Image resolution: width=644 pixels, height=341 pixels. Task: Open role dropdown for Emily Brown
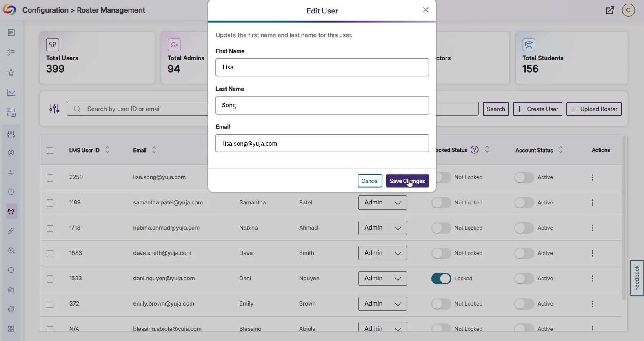382,304
